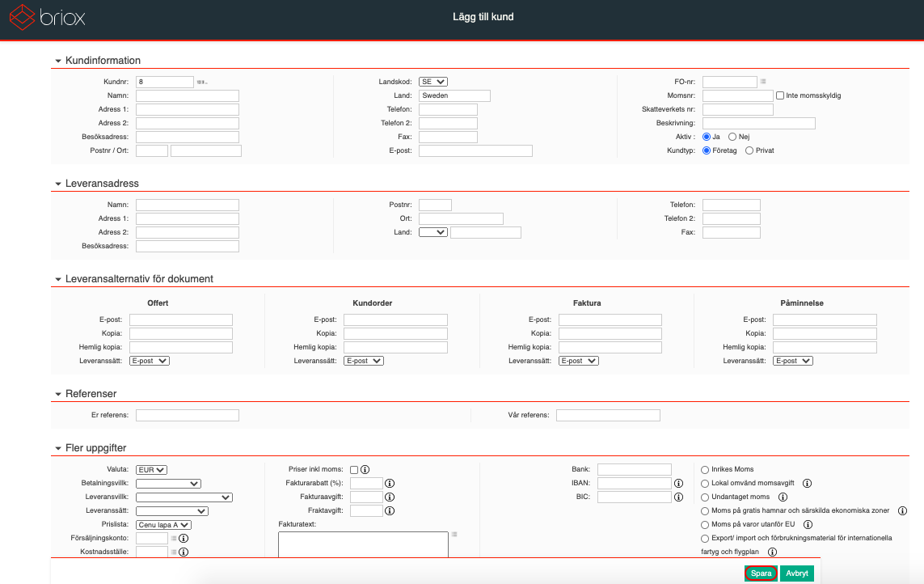The height and width of the screenshot is (584, 924).
Task: Open the Leveransadress Land dropdown
Action: 433,232
